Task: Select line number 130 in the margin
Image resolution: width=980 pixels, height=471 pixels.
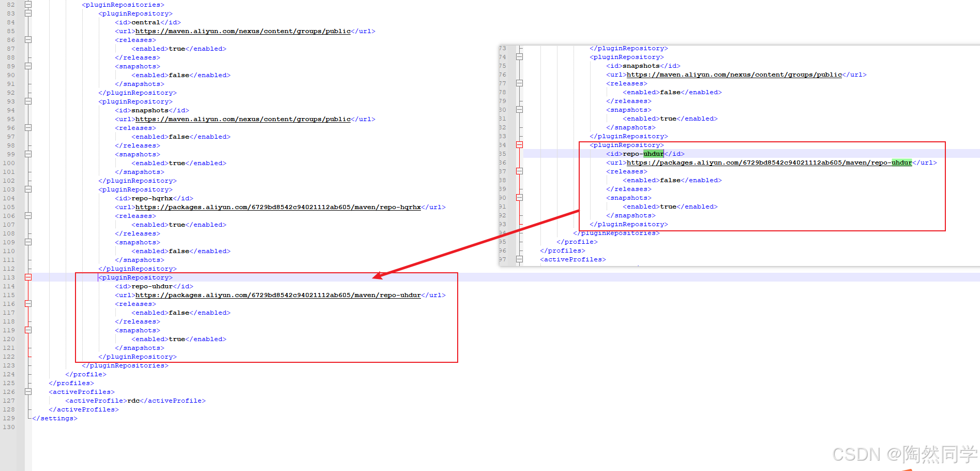Action: pos(9,427)
